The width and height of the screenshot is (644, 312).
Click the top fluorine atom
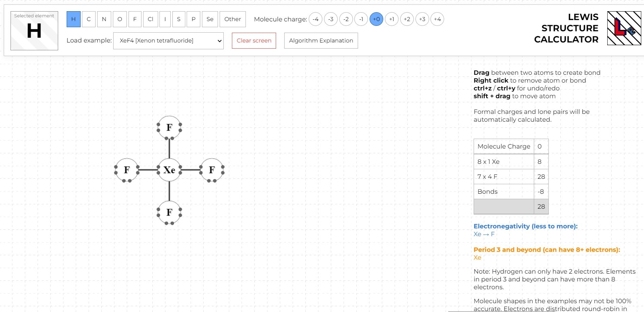click(169, 127)
